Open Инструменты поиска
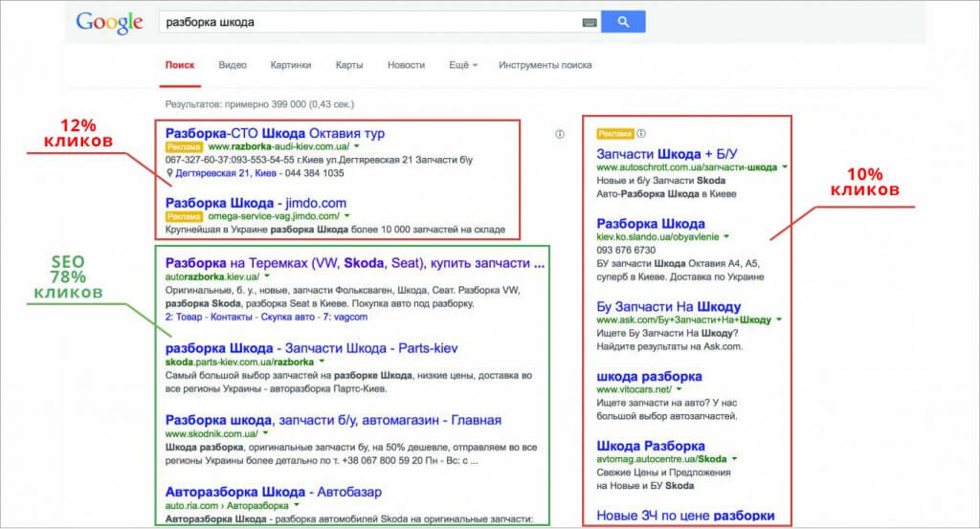 click(x=545, y=65)
